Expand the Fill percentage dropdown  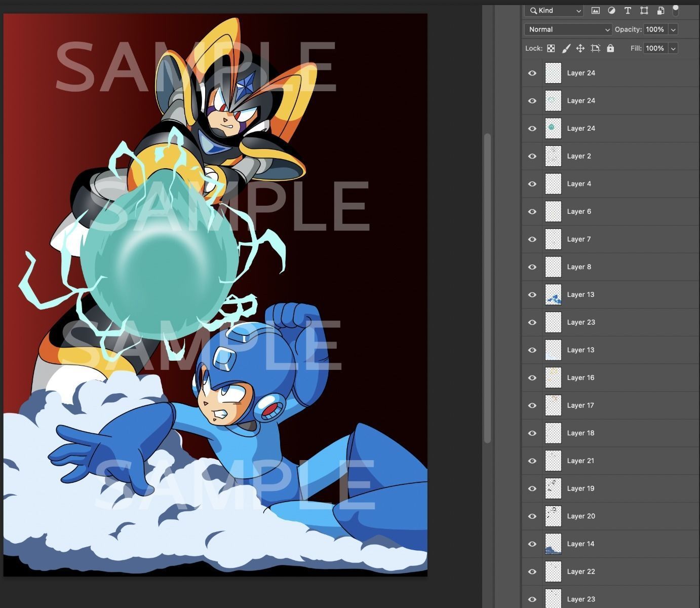673,48
